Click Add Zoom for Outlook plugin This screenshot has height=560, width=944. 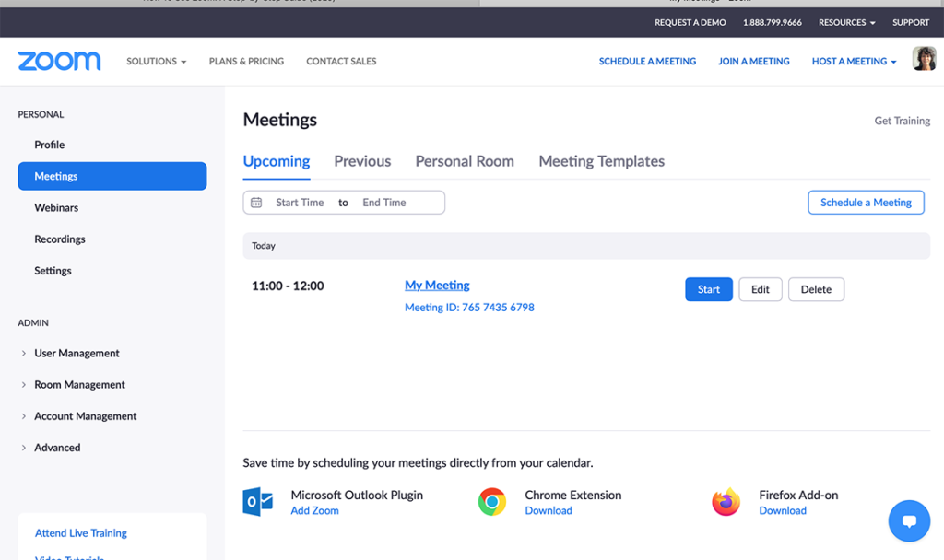click(315, 510)
